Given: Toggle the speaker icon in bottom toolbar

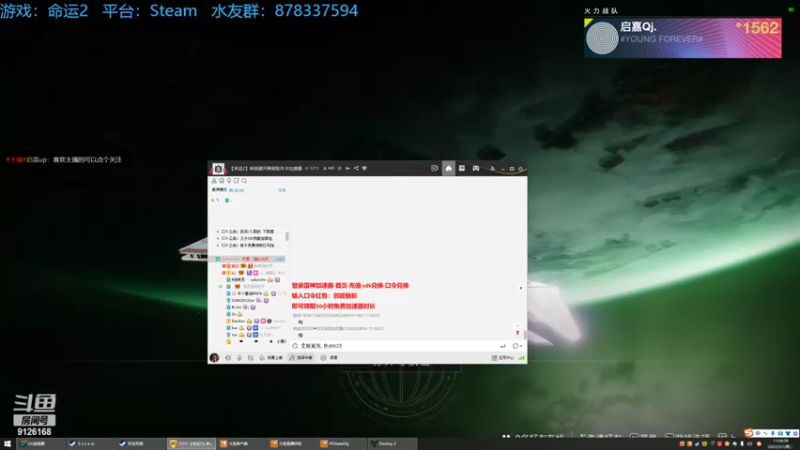Looking at the screenshot, I should tap(228, 358).
